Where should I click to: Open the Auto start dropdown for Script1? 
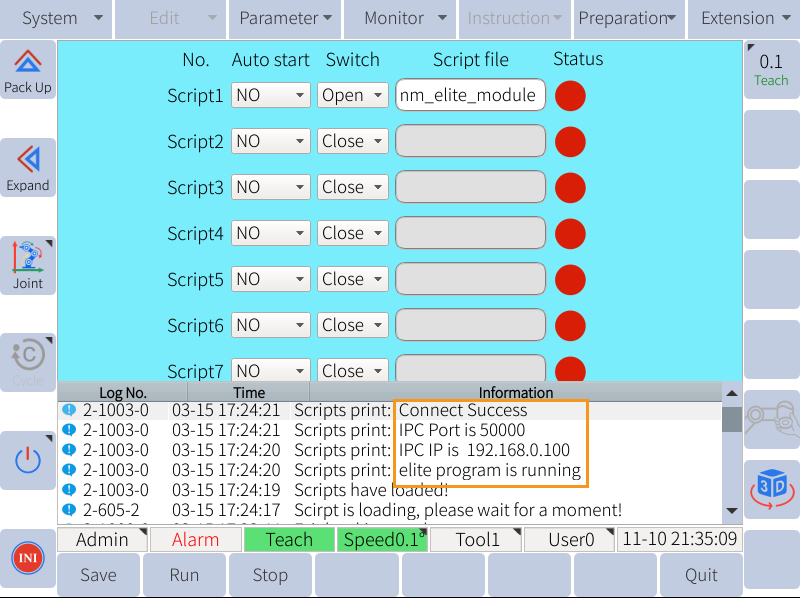270,96
